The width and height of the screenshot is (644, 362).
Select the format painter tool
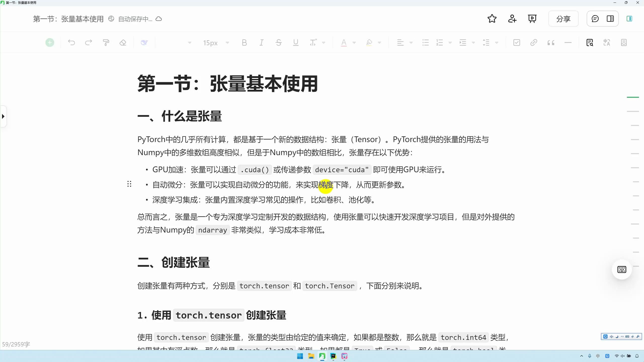pos(106,42)
